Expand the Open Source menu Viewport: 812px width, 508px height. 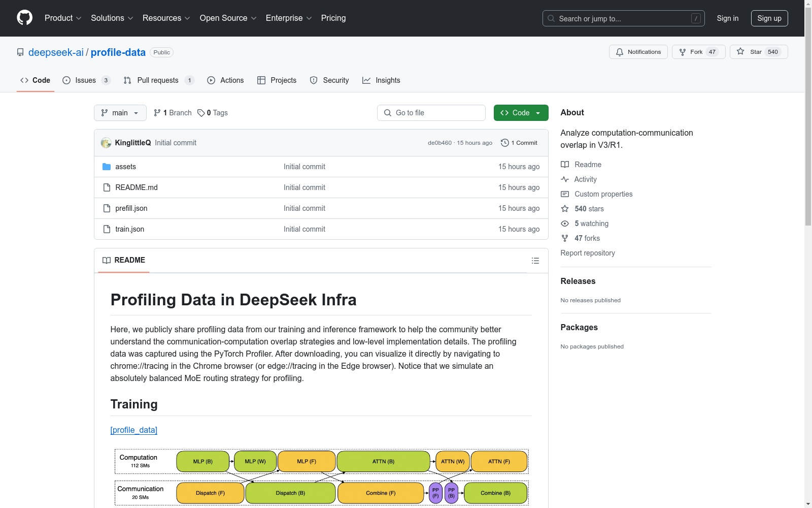click(x=228, y=18)
